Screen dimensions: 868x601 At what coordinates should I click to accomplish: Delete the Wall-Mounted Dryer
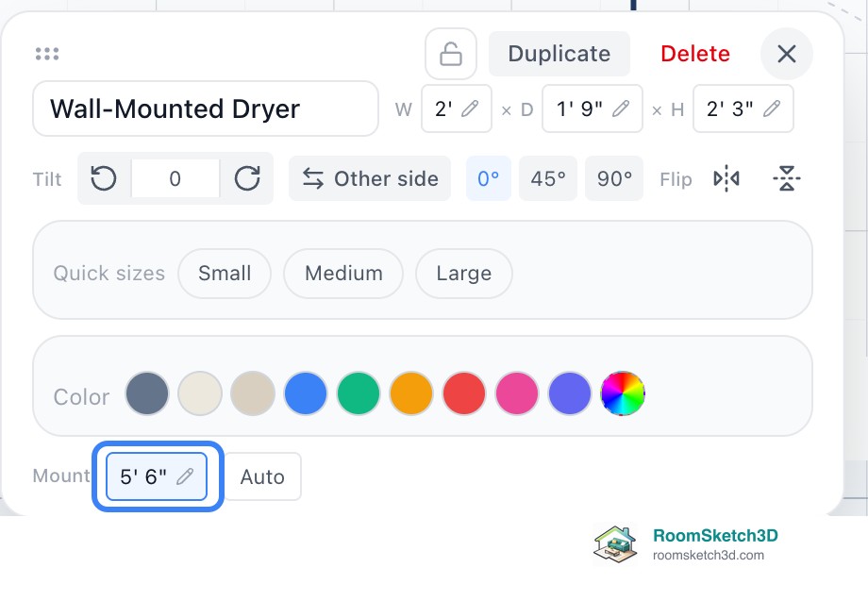click(695, 54)
